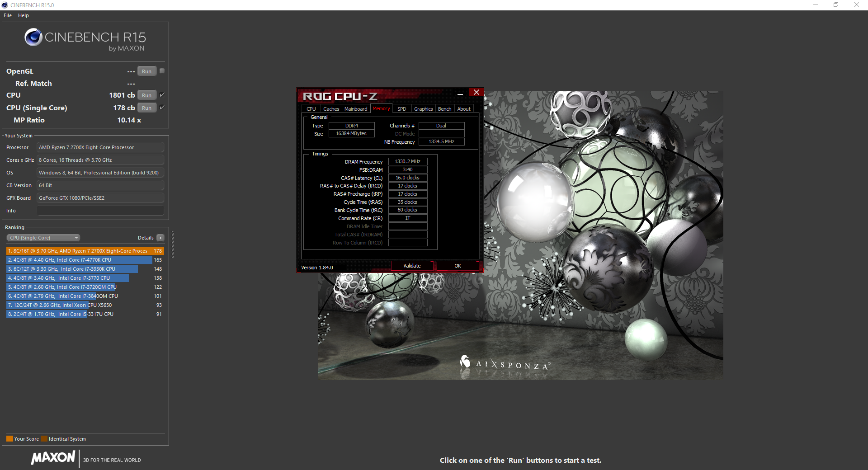Minimize the Cinebench window
The width and height of the screenshot is (868, 470).
coord(816,5)
